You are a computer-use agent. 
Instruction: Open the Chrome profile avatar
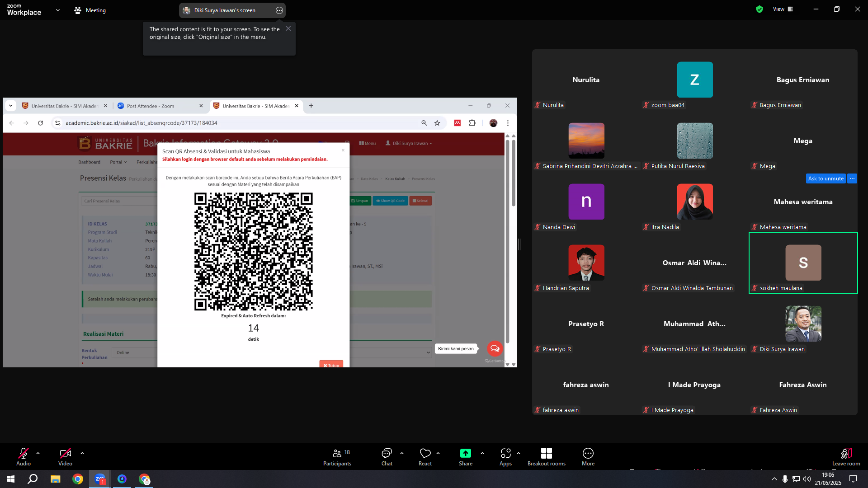click(493, 123)
